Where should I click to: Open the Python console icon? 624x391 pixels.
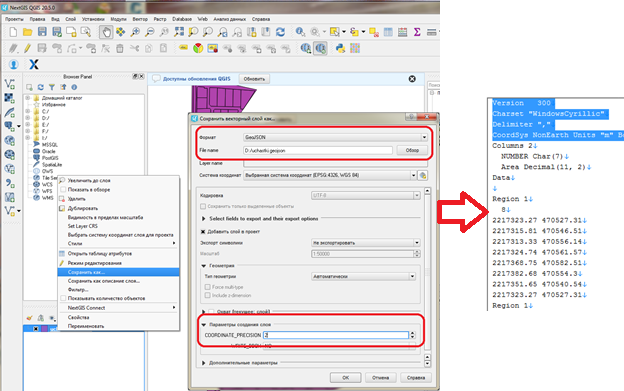coord(340,49)
